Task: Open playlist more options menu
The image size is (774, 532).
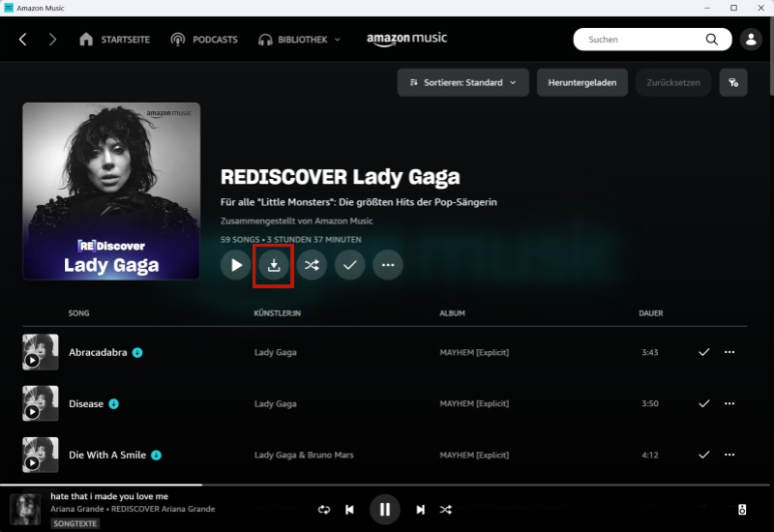Action: [x=388, y=265]
